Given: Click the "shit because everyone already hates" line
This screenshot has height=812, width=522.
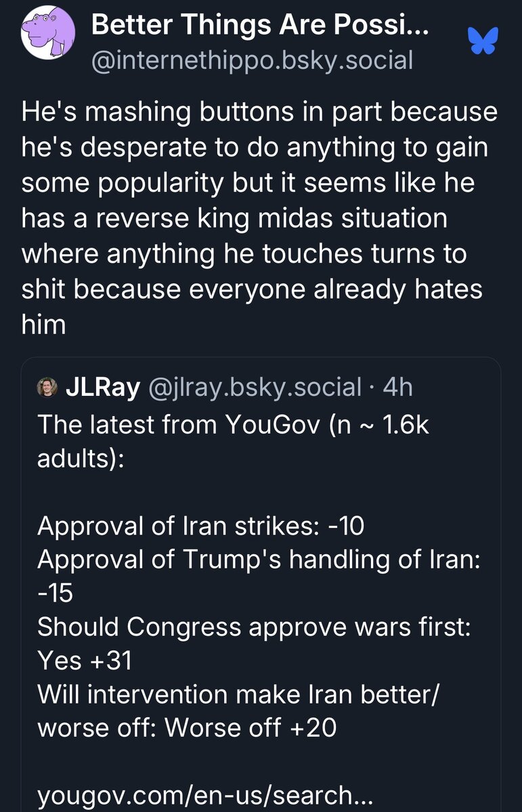Looking at the screenshot, I should click(252, 289).
